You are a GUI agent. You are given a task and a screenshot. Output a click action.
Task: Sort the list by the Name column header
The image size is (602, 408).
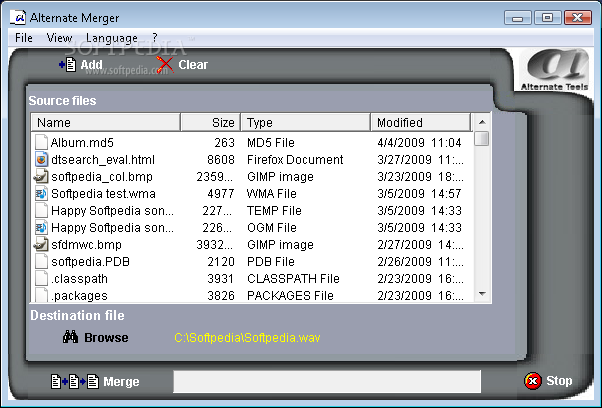pyautogui.click(x=106, y=122)
